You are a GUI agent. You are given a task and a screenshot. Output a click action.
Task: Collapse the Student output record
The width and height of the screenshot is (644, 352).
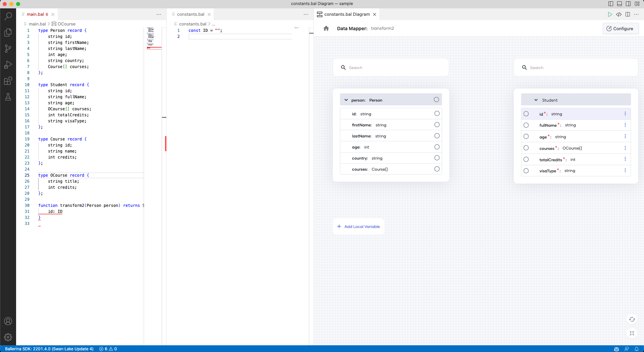(x=536, y=100)
